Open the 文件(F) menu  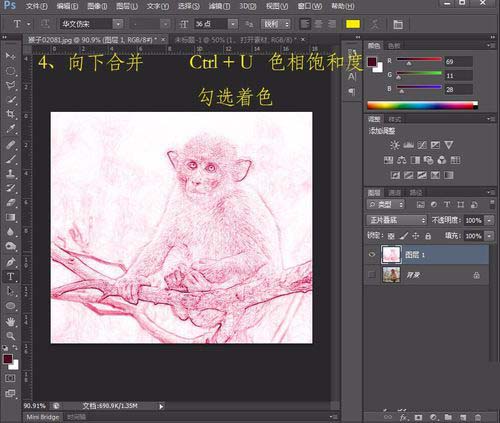37,6
